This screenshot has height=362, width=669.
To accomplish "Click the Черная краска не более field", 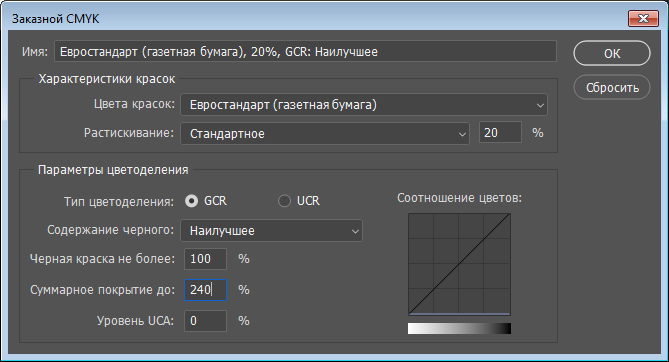I will [x=205, y=259].
